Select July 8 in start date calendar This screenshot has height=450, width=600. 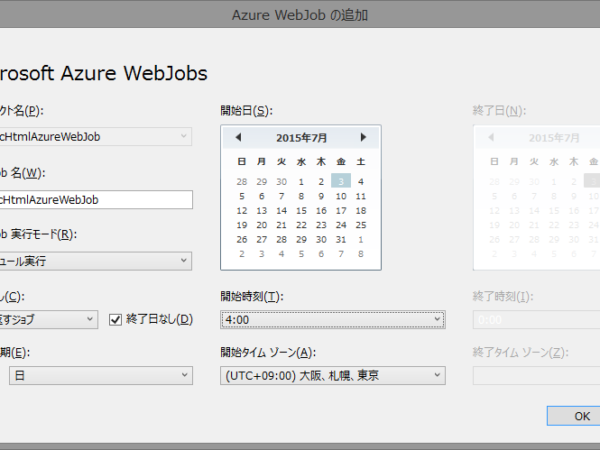point(301,196)
